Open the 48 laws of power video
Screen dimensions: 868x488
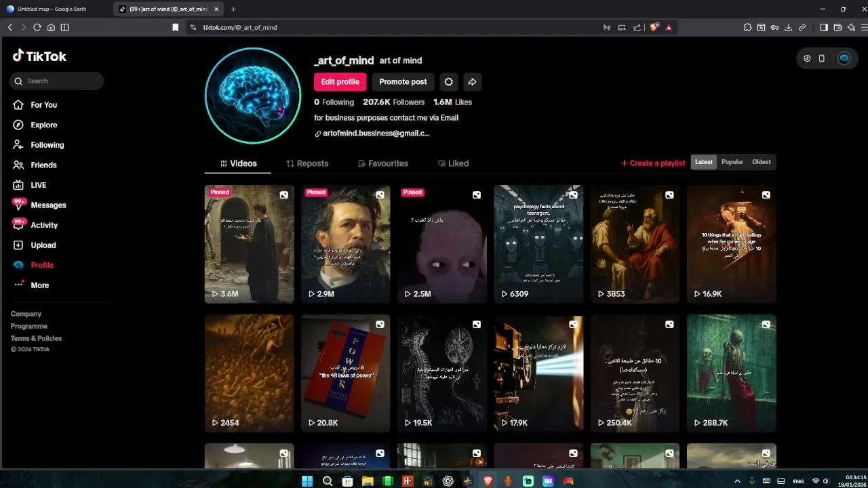pos(346,373)
